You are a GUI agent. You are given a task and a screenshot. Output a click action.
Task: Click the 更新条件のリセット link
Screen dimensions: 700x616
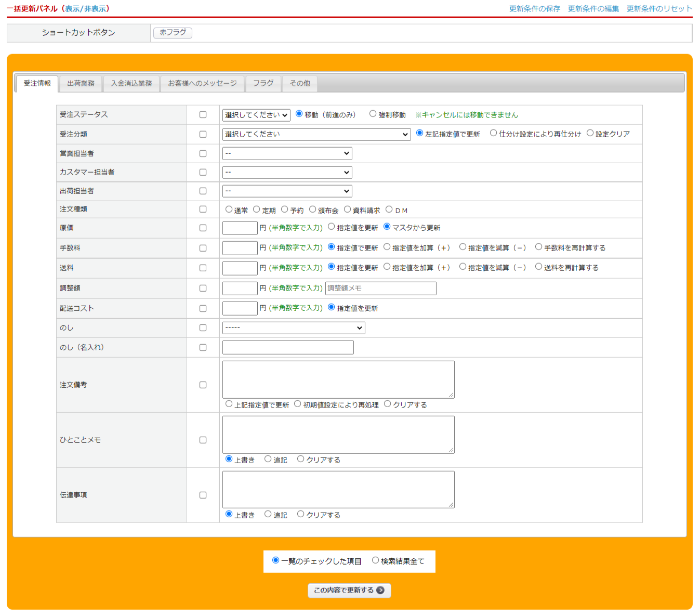click(x=659, y=9)
